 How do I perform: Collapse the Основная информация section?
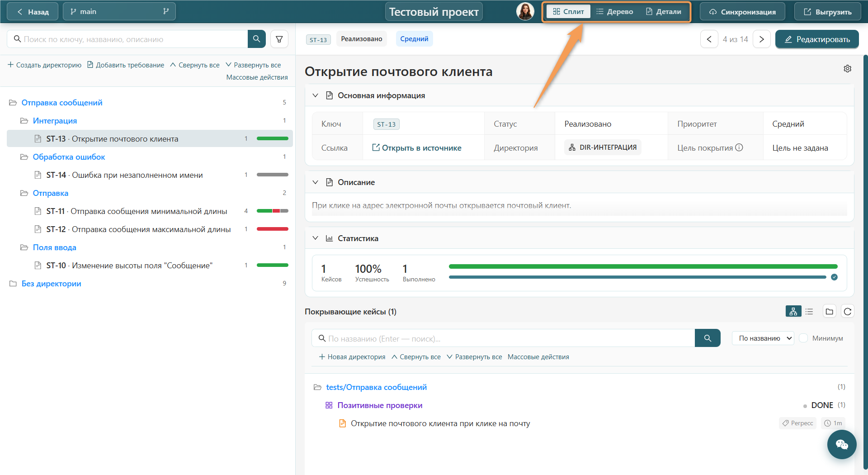point(315,95)
